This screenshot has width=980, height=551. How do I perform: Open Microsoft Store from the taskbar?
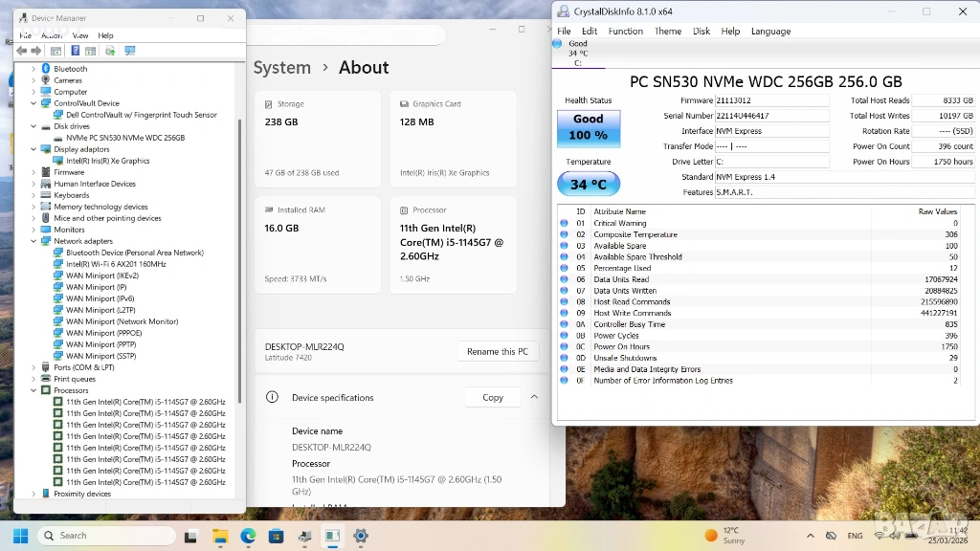pyautogui.click(x=276, y=536)
